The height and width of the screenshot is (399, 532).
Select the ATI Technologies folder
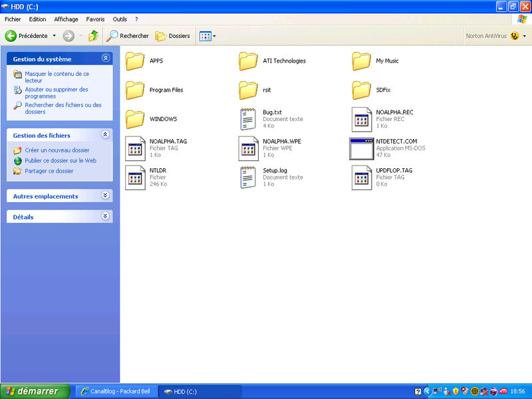249,61
